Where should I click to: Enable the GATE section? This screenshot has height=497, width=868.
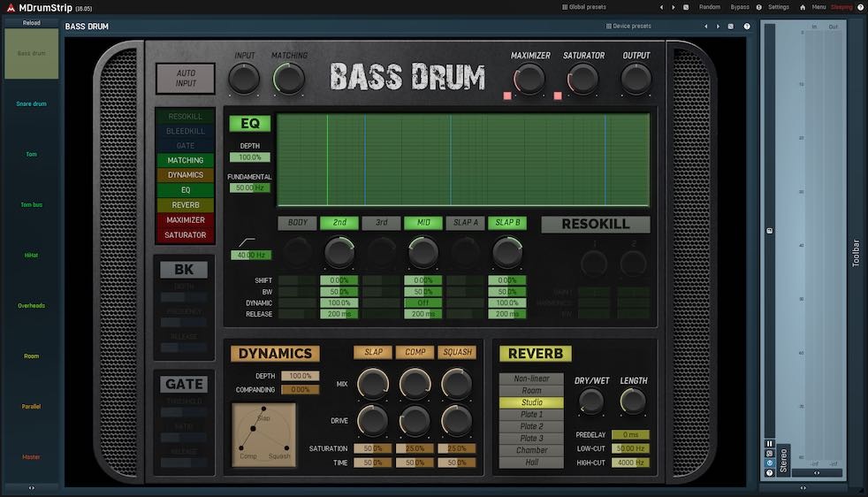[x=184, y=384]
